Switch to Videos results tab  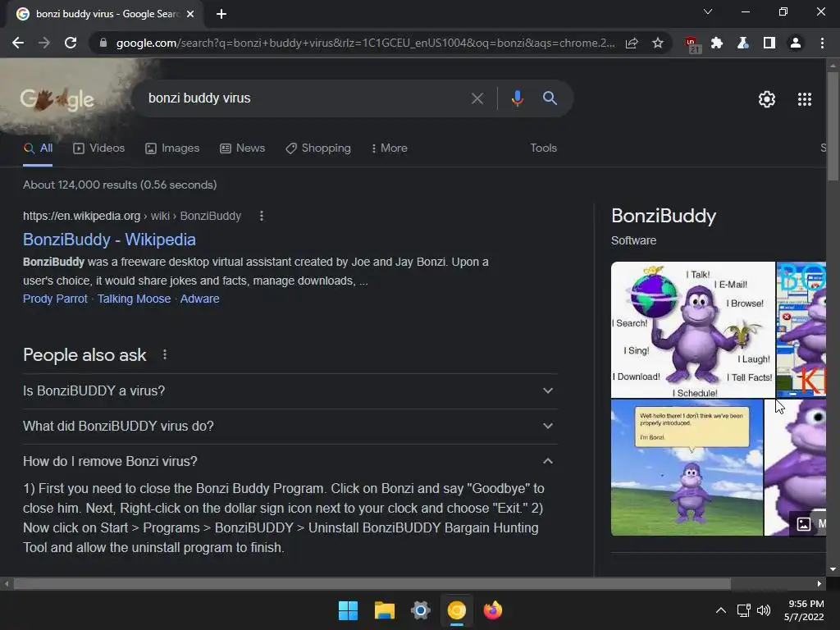coord(99,148)
